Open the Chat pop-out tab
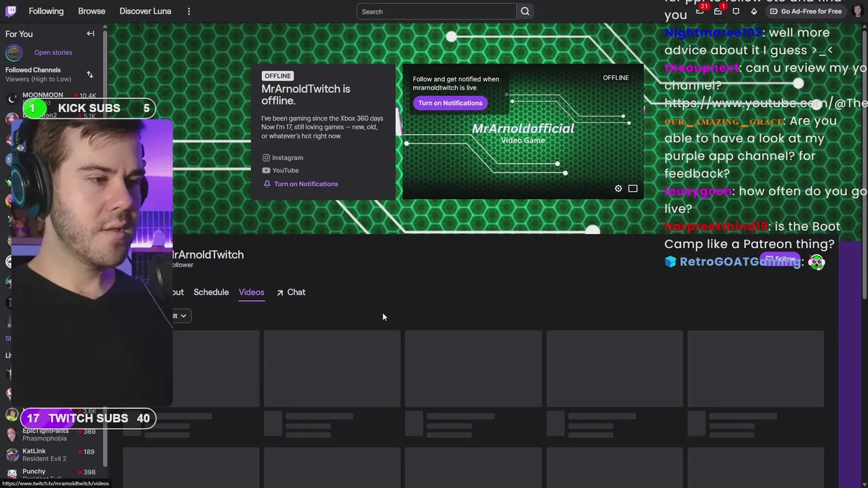The image size is (868, 488). (291, 292)
